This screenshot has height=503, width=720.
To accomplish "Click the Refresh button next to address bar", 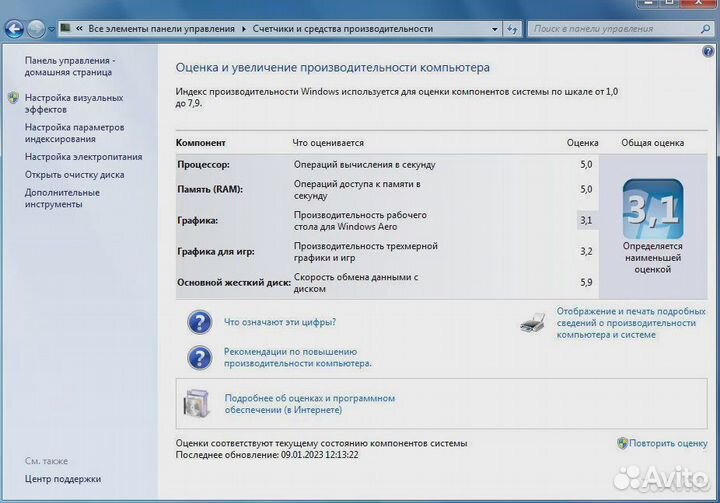I will click(x=512, y=29).
